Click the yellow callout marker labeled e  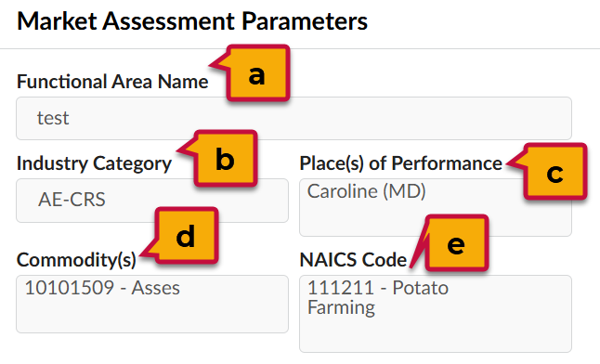[x=457, y=243]
